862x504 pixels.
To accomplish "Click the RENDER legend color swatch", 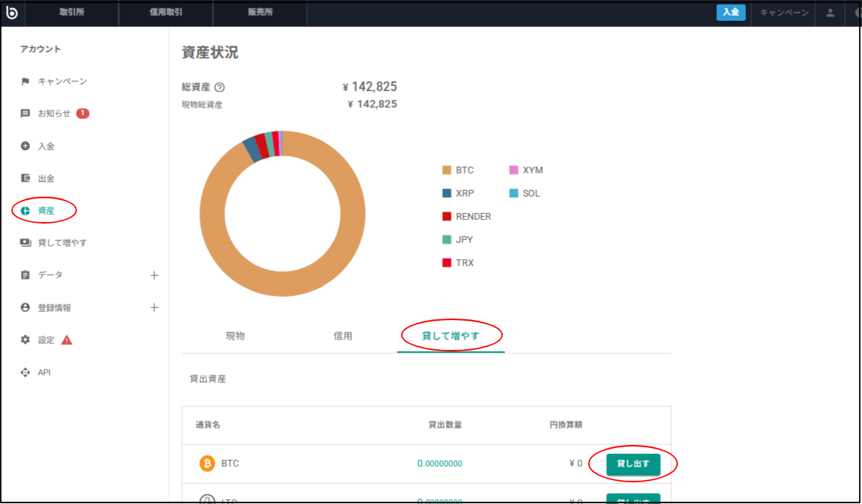I will tap(447, 217).
